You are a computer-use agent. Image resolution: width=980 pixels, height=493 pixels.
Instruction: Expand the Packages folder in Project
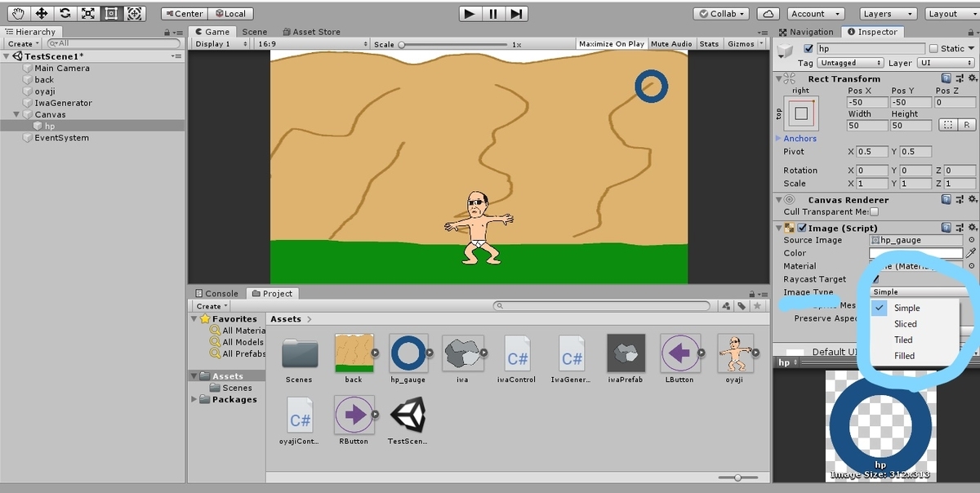pyautogui.click(x=194, y=400)
